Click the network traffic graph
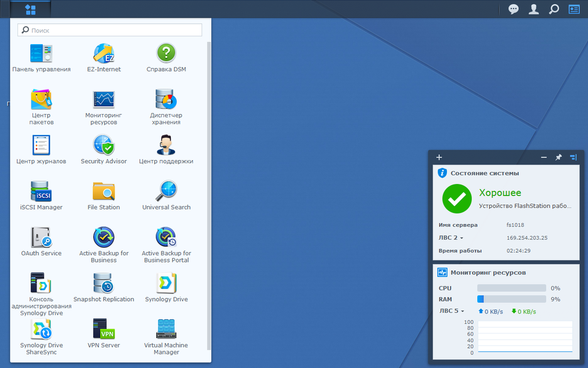This screenshot has width=588, height=368. (x=525, y=337)
